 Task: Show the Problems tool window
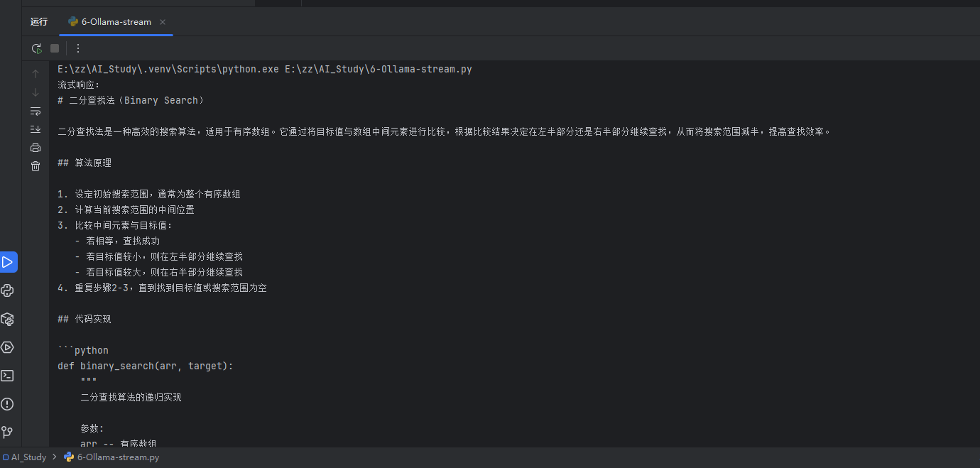click(x=8, y=404)
